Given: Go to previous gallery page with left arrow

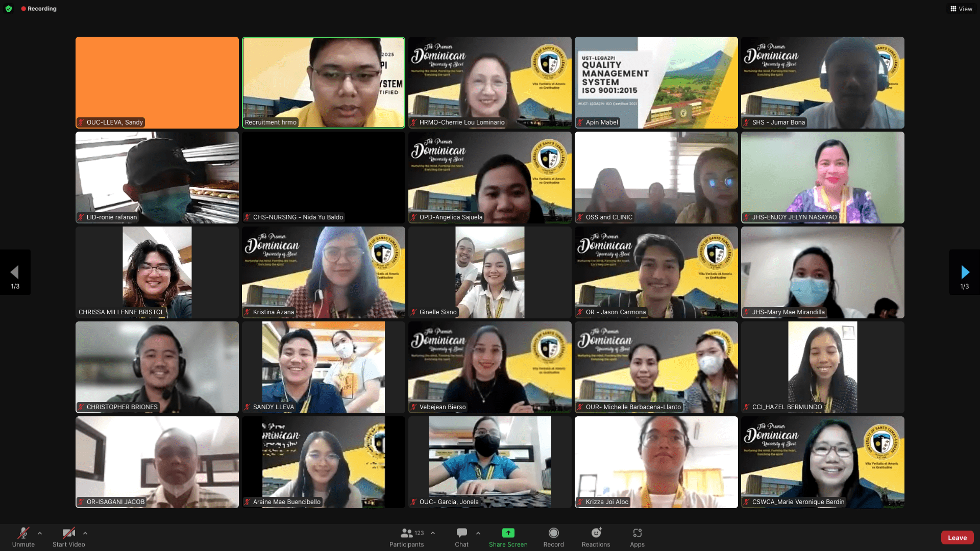Looking at the screenshot, I should tap(15, 272).
